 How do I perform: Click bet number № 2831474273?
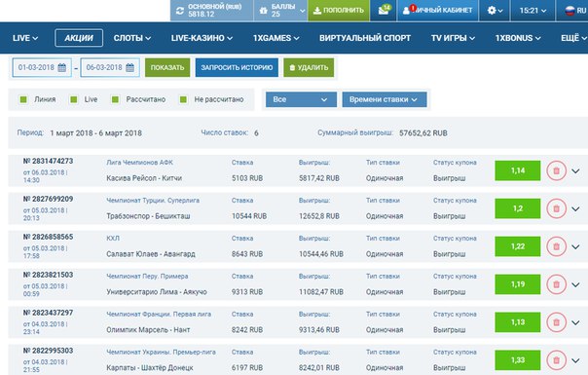(48, 161)
